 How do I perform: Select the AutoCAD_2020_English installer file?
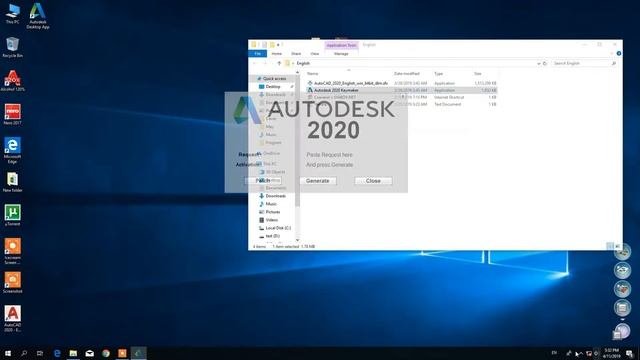[402, 83]
